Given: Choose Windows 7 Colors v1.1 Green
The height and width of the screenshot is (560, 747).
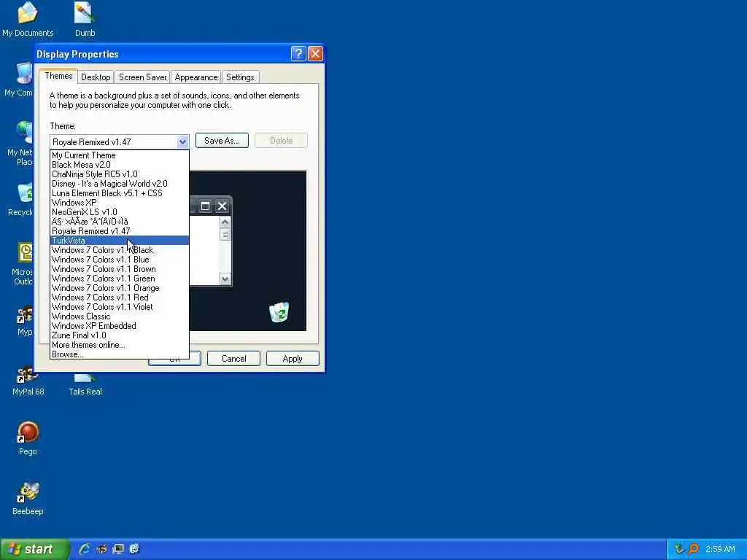Looking at the screenshot, I should (x=119, y=279).
